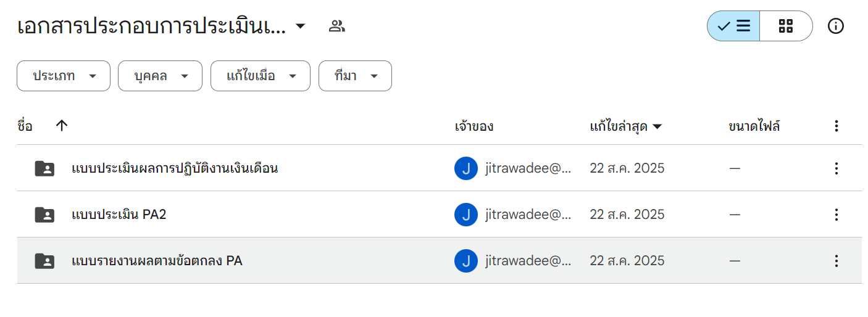Click the column header more options icon
Image resolution: width=868 pixels, height=317 pixels.
[x=837, y=126]
